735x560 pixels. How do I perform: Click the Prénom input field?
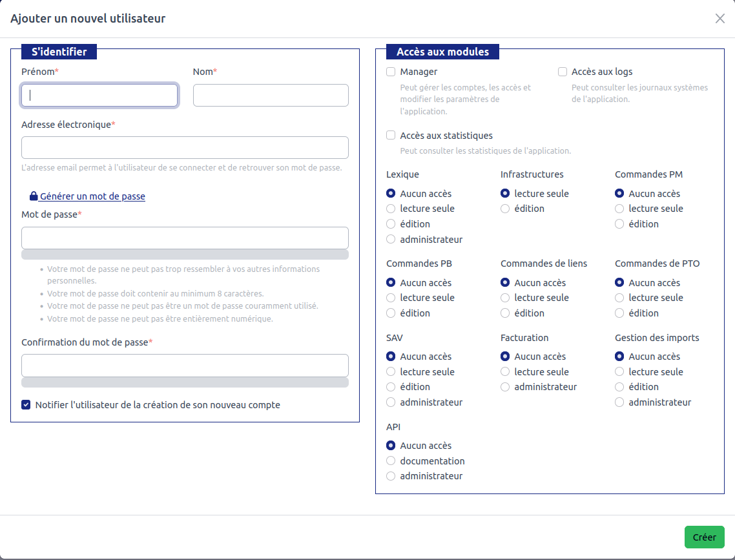click(99, 95)
